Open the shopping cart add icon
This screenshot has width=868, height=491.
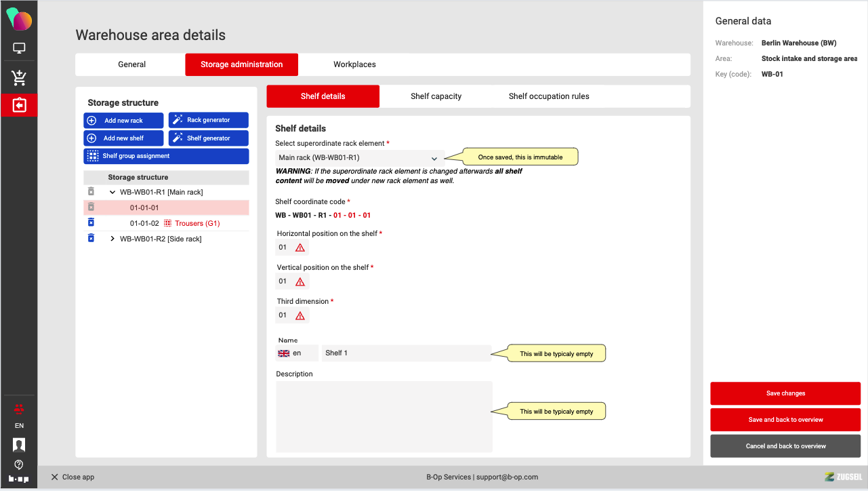(x=19, y=78)
